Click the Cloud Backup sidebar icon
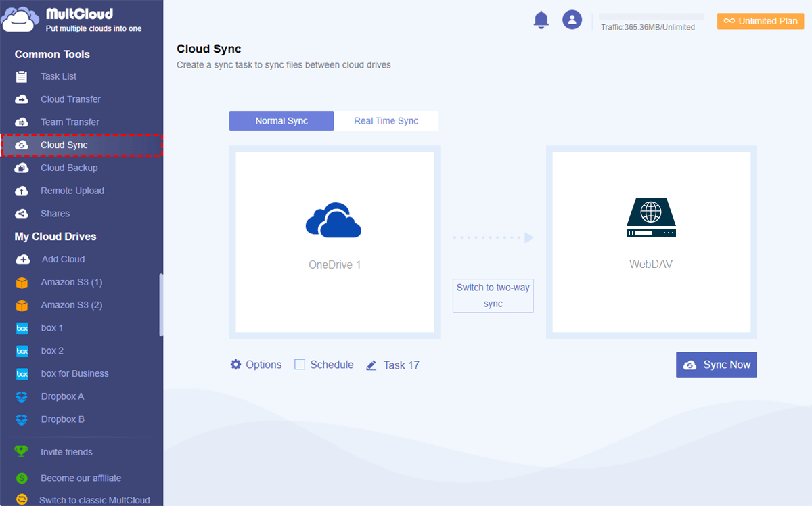Viewport: 812px width, 506px height. [22, 168]
